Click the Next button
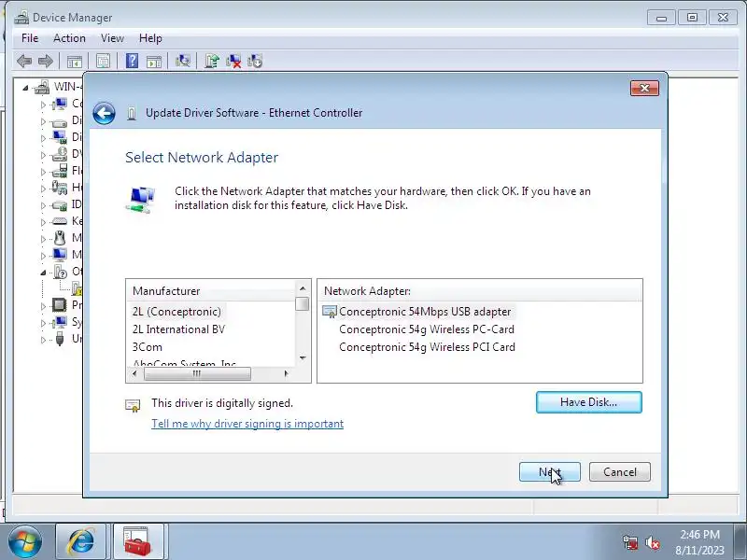The image size is (747, 560). 550,472
